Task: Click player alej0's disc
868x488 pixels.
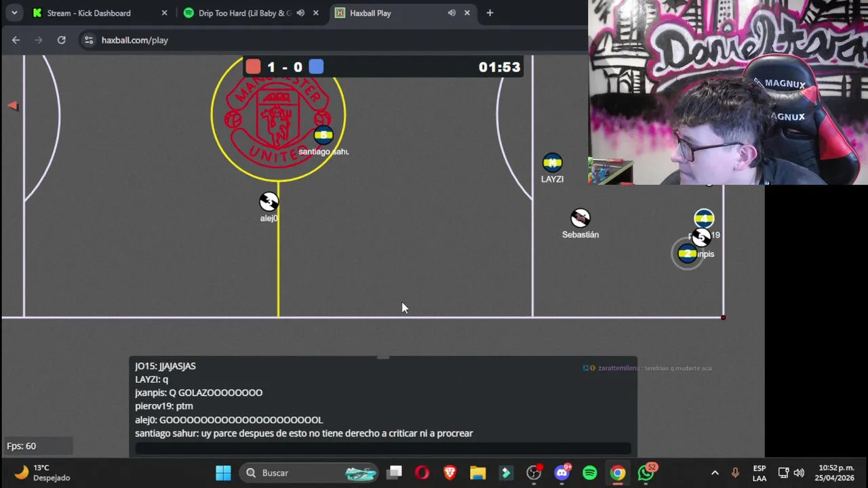Action: click(x=269, y=202)
